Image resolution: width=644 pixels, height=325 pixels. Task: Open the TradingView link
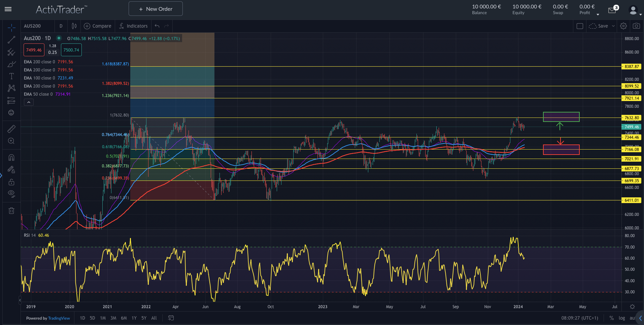click(x=59, y=318)
